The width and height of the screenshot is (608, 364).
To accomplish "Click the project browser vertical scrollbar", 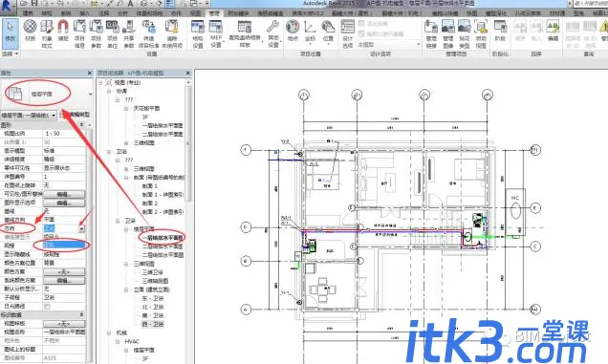I will click(x=188, y=143).
